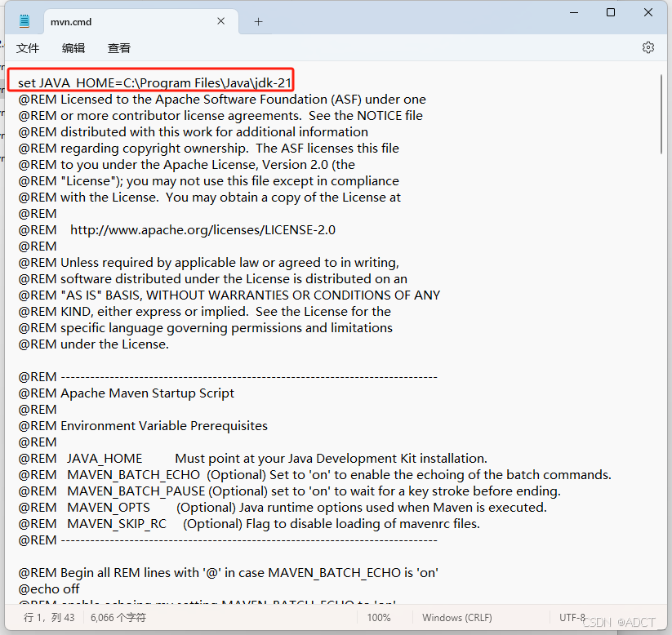Click the Apache license URL text
This screenshot has width=672, height=635.
(x=202, y=229)
